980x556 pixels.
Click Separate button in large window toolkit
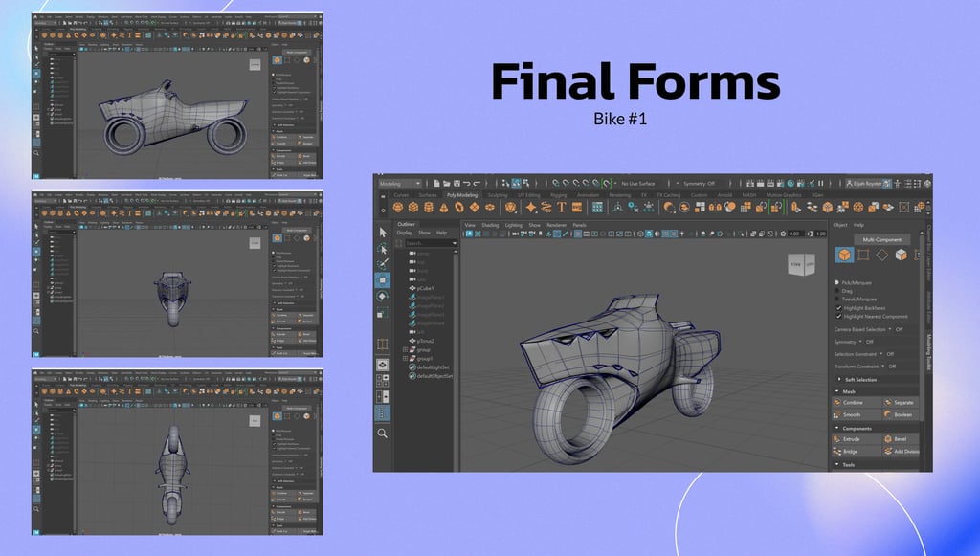tap(902, 402)
